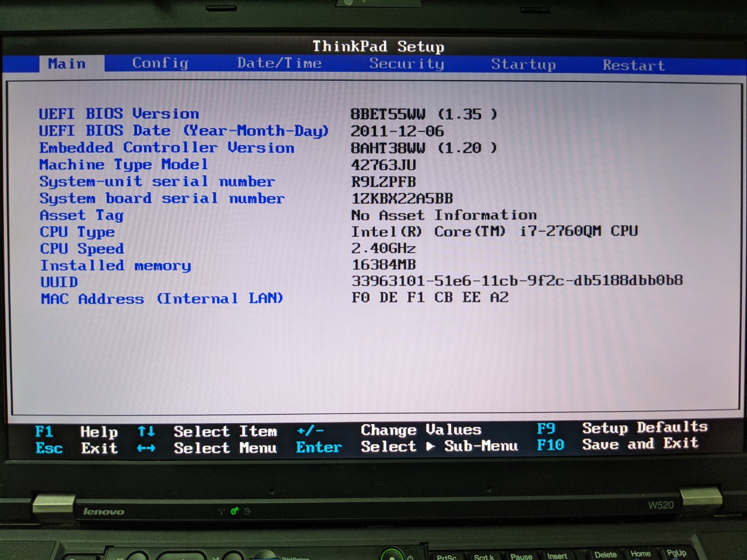Click the Sub-Menu triangle arrow icon

[430, 447]
